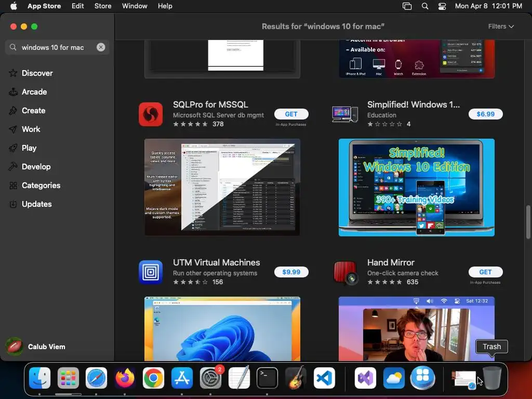Open Control Center in menu bar
This screenshot has width=532, height=399.
[x=442, y=6]
